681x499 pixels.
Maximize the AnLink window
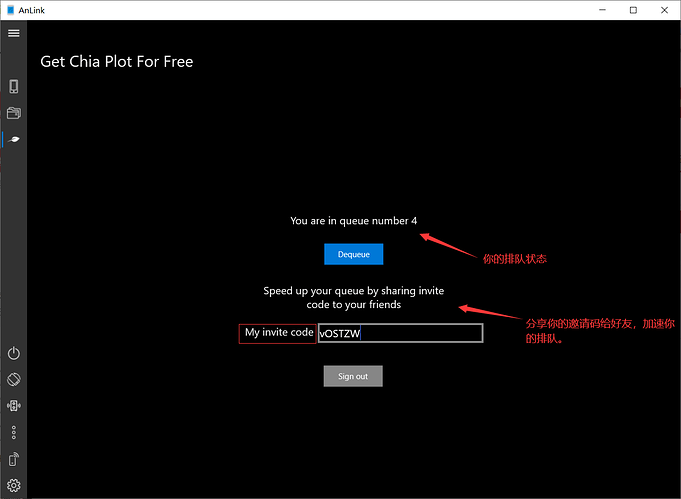(x=633, y=10)
